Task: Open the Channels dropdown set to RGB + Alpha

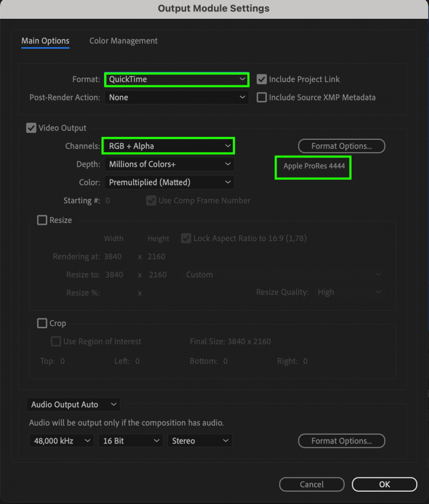Action: click(x=168, y=146)
